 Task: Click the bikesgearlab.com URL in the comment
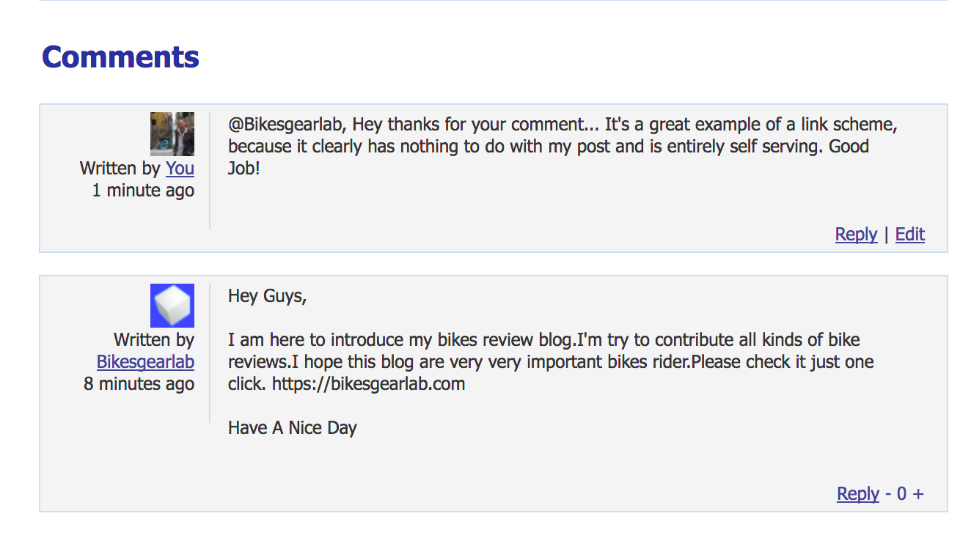pos(368,384)
